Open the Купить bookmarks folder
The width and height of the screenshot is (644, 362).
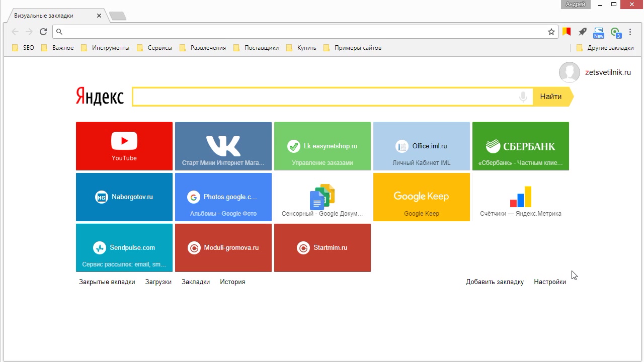(x=301, y=48)
